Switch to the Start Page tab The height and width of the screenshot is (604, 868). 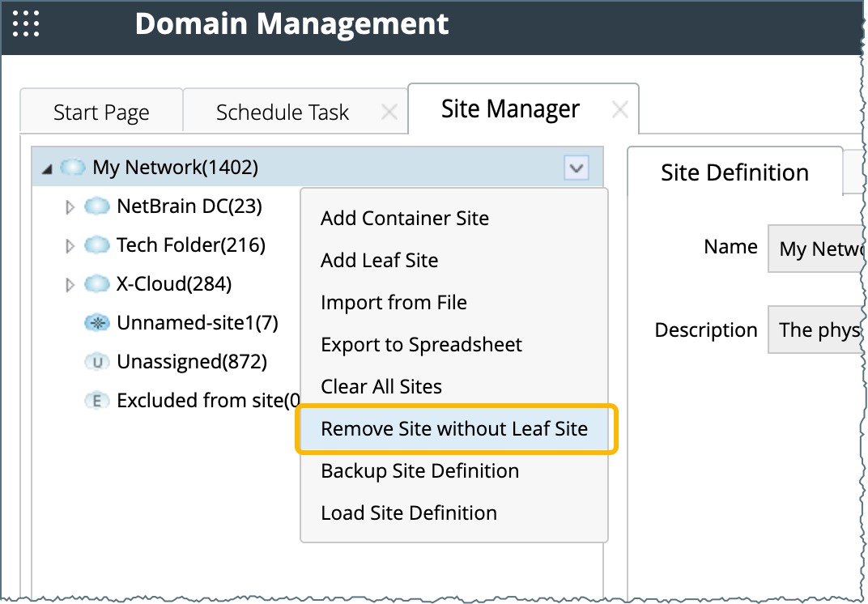coord(101,112)
